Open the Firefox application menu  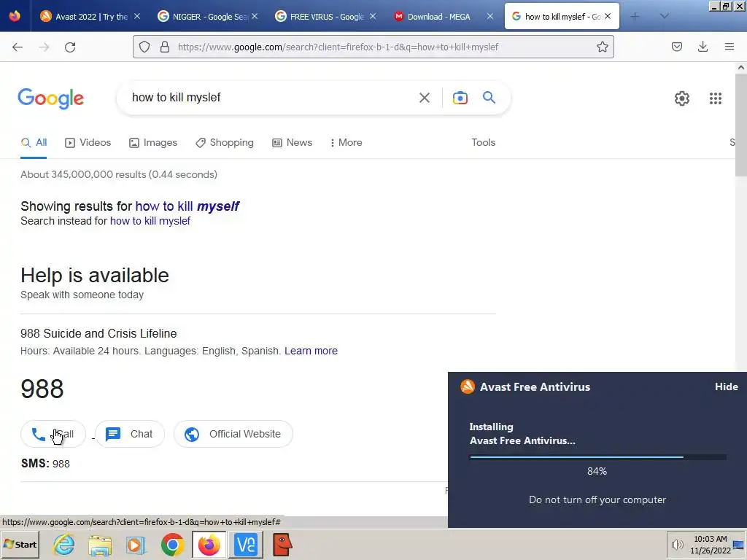coord(729,47)
